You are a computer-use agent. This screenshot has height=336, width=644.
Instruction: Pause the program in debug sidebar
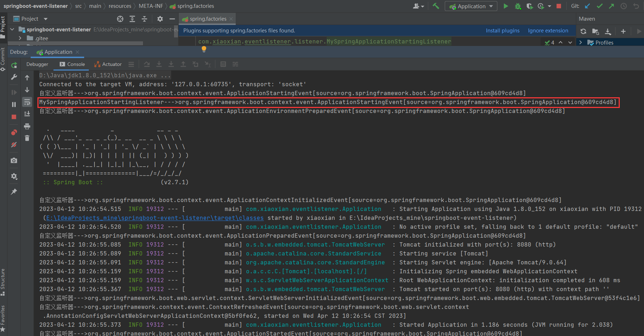coord(14,104)
